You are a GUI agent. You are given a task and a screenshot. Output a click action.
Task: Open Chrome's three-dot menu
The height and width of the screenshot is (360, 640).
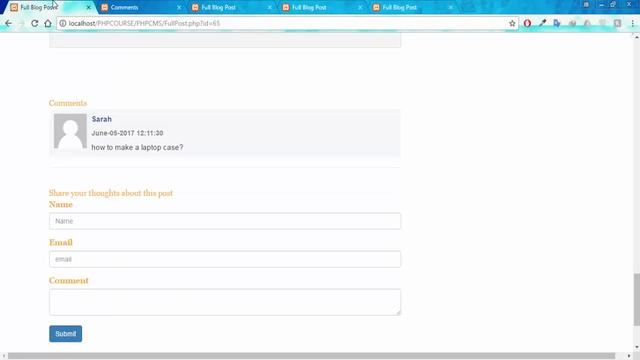[x=633, y=23]
